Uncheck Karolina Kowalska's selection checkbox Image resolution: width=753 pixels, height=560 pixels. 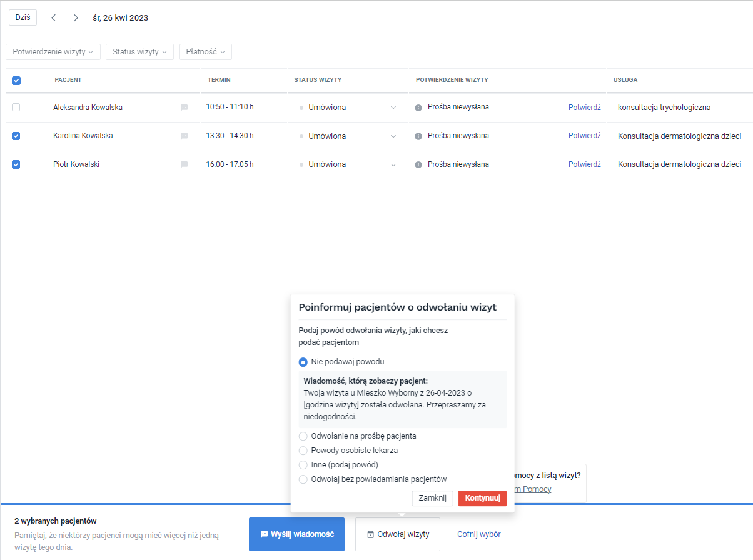click(x=16, y=136)
